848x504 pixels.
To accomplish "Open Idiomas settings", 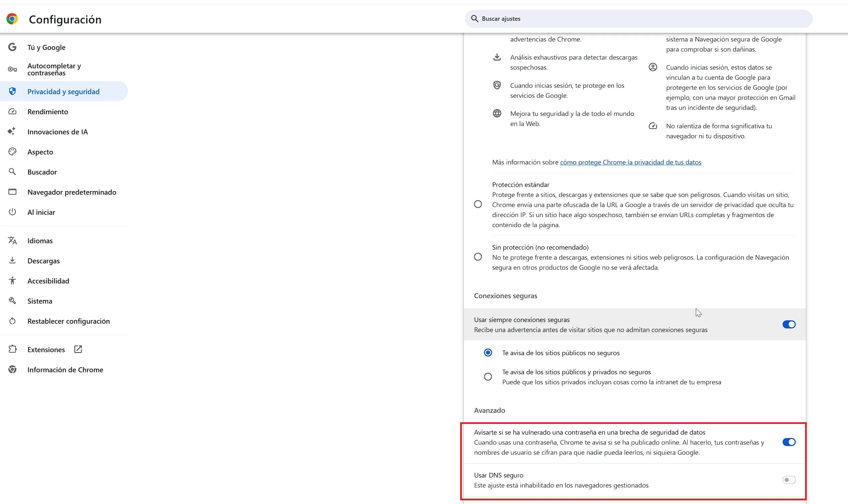I will point(64,241).
